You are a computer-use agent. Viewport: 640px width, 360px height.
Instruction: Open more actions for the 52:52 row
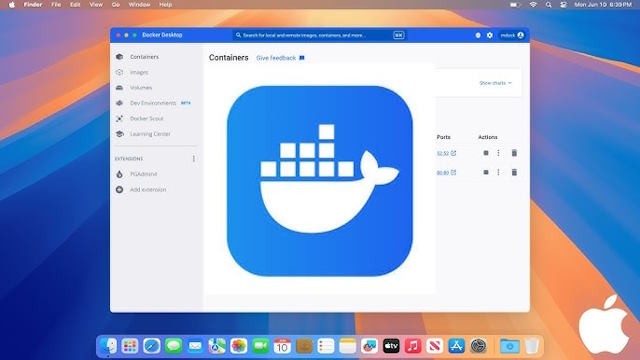click(x=498, y=153)
